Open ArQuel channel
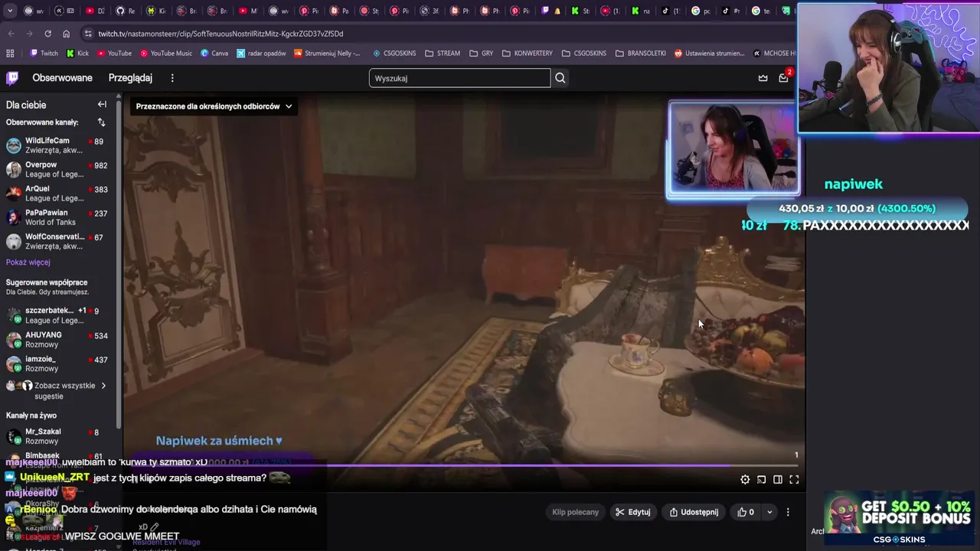980x551 pixels. pos(58,194)
